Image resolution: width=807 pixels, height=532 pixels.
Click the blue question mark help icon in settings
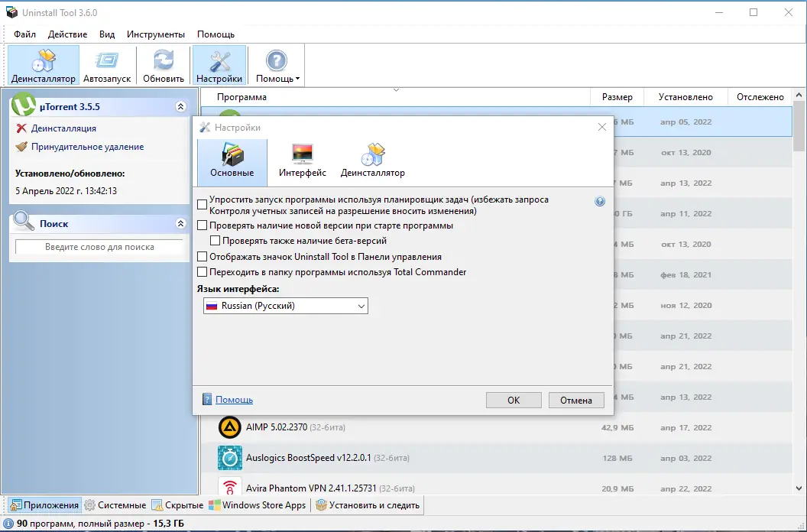pyautogui.click(x=600, y=201)
